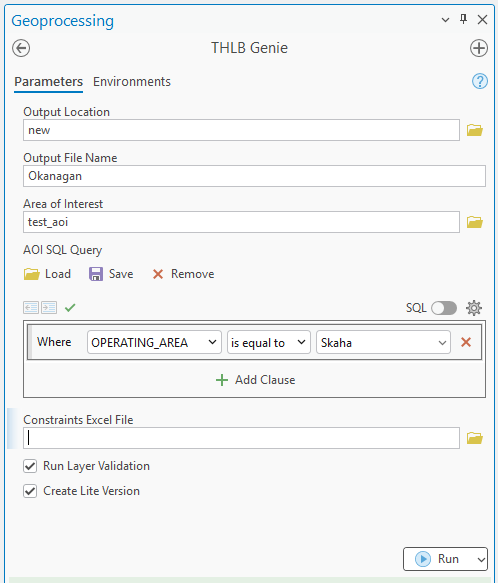Screen dimensions: 498x583
Task: Click the Constraints Excel File input field
Action: point(241,438)
